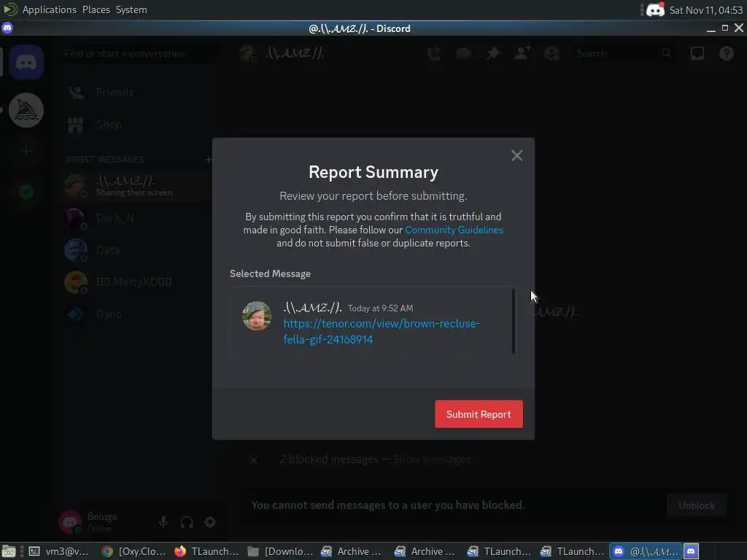The width and height of the screenshot is (747, 560).
Task: Open the Applications menu
Action: tap(50, 9)
